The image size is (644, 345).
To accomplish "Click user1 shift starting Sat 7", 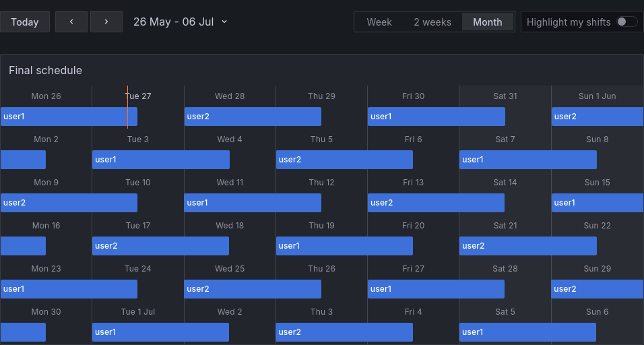I will pyautogui.click(x=527, y=160).
